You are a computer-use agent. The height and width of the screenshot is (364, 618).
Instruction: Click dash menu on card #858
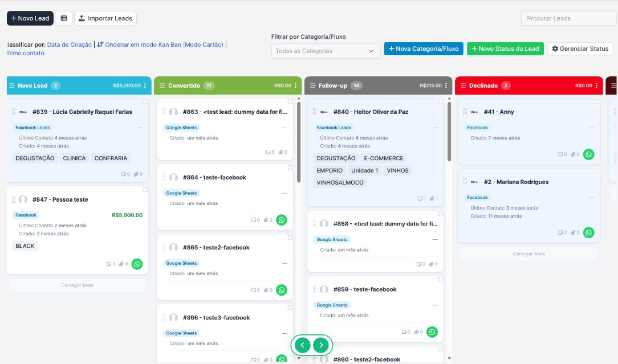[x=435, y=239]
